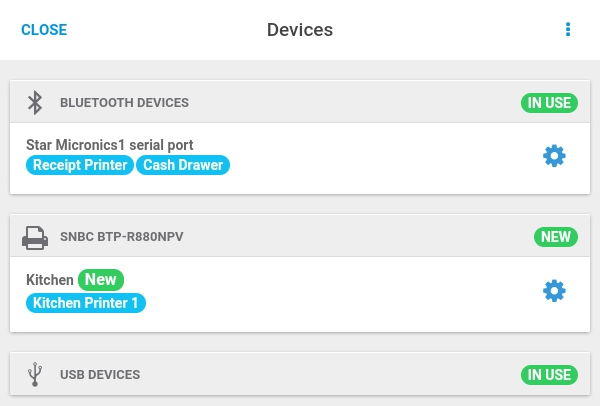The width and height of the screenshot is (600, 406).
Task: Click the printer icon beside SNBC
Action: point(35,238)
